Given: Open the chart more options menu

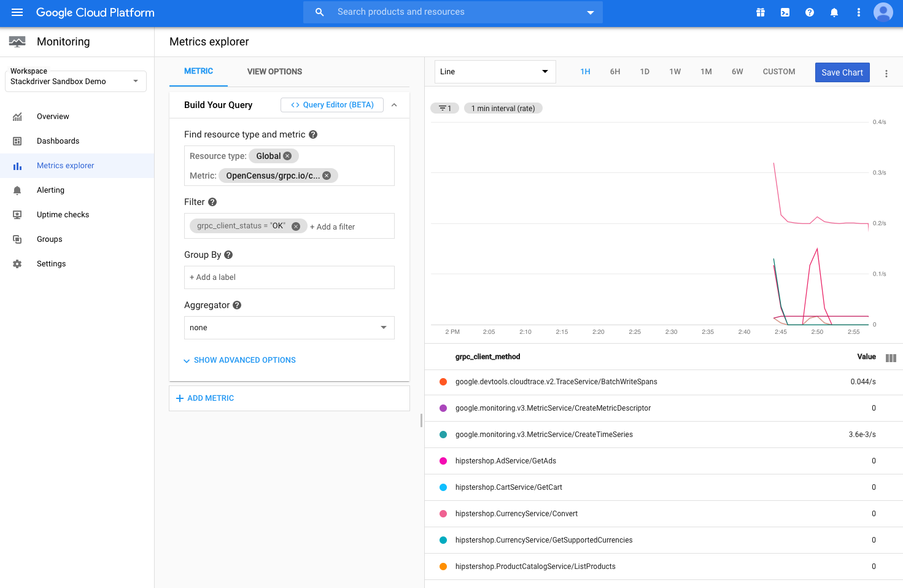Looking at the screenshot, I should (886, 74).
